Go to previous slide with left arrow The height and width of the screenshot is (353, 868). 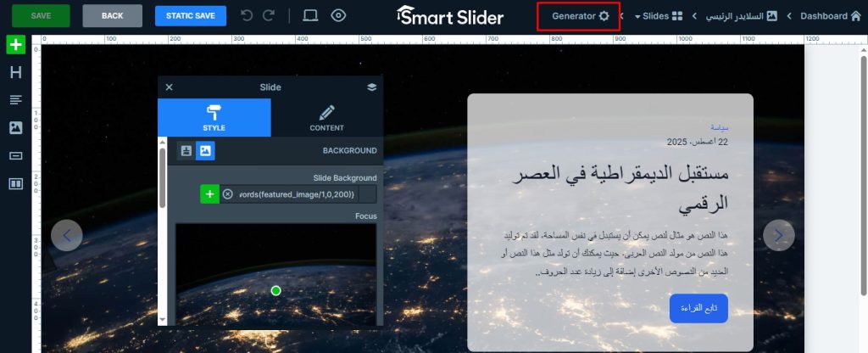click(67, 236)
